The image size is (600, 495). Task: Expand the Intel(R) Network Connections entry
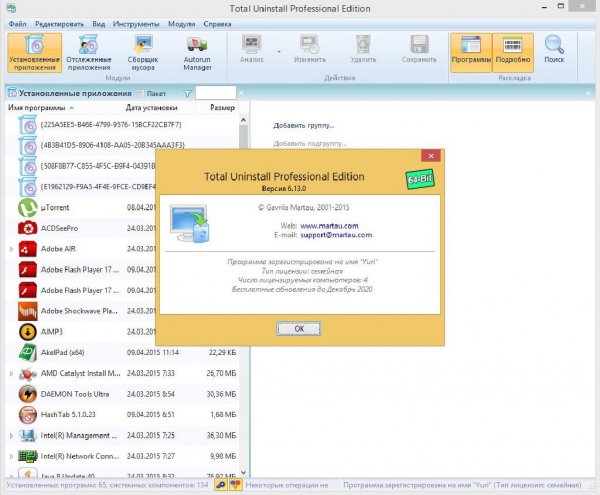[11, 456]
